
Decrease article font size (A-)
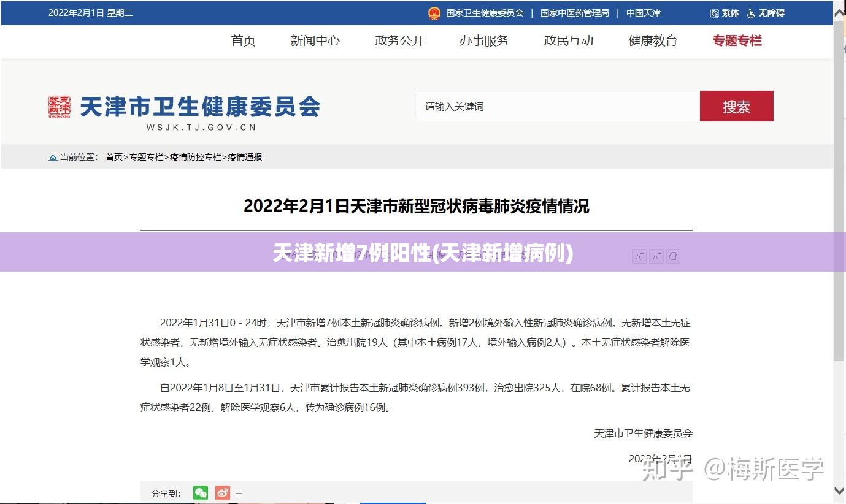tap(639, 256)
